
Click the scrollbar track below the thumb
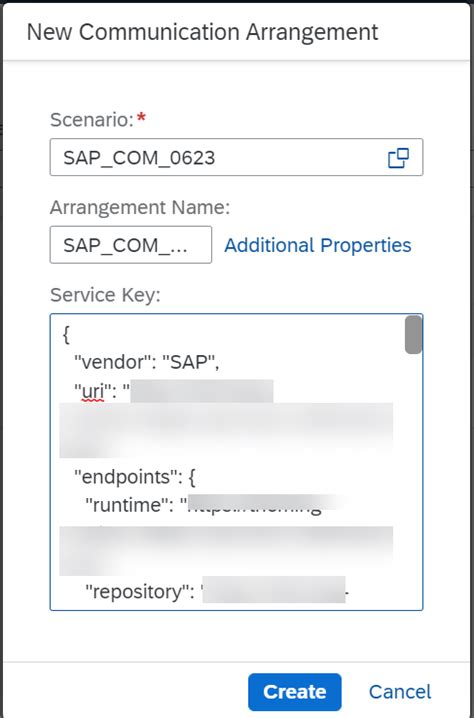(x=413, y=481)
